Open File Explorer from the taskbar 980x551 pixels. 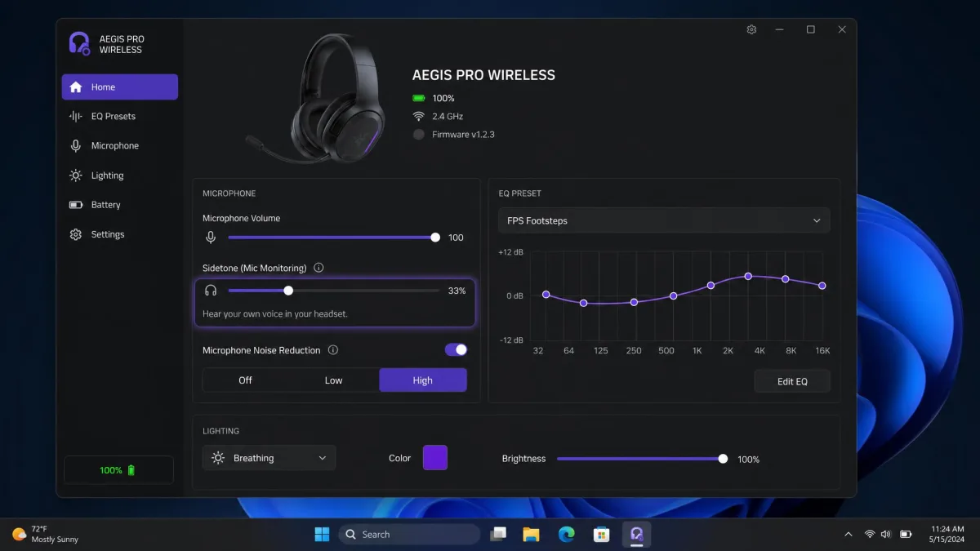click(x=532, y=534)
